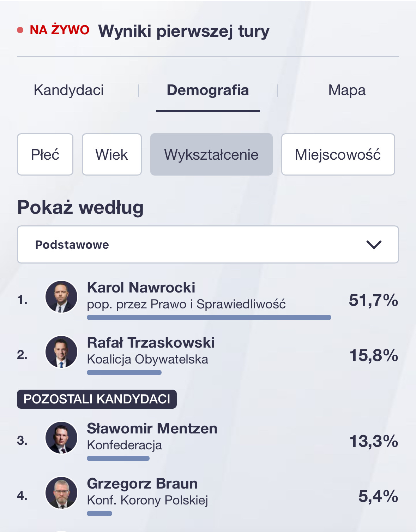This screenshot has height=532, width=416.
Task: Switch to the Kandydaci tab
Action: coord(69,90)
